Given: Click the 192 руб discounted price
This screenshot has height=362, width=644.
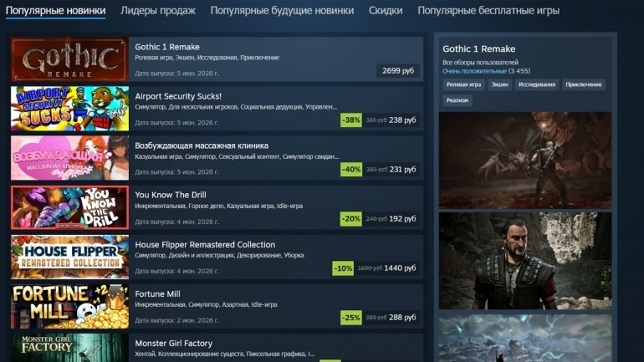Looking at the screenshot, I should click(402, 219).
